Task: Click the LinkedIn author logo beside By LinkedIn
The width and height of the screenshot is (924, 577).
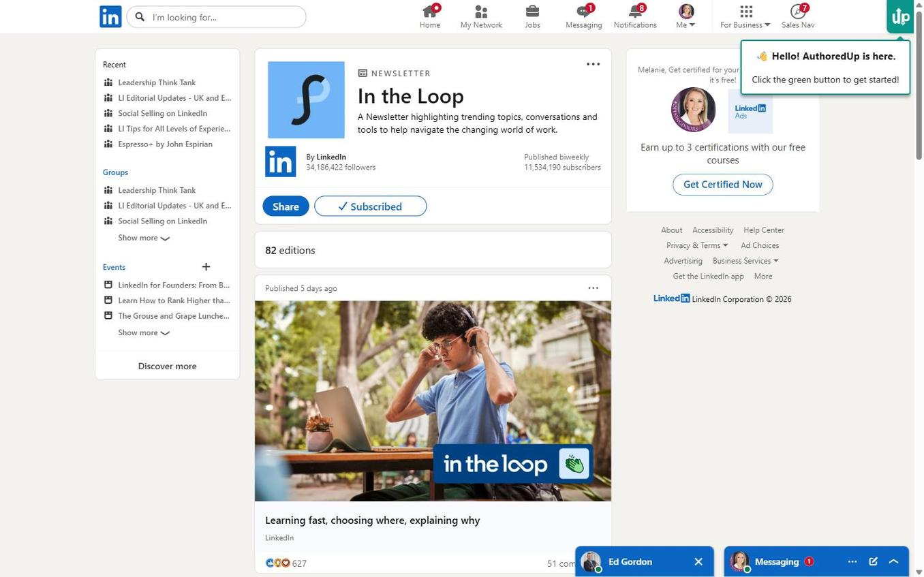Action: (x=281, y=161)
